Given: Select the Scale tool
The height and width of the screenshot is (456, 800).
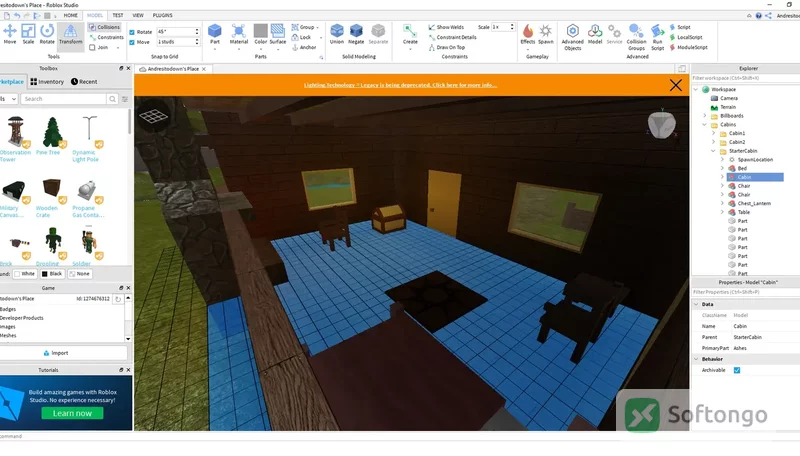Looking at the screenshot, I should 28,34.
